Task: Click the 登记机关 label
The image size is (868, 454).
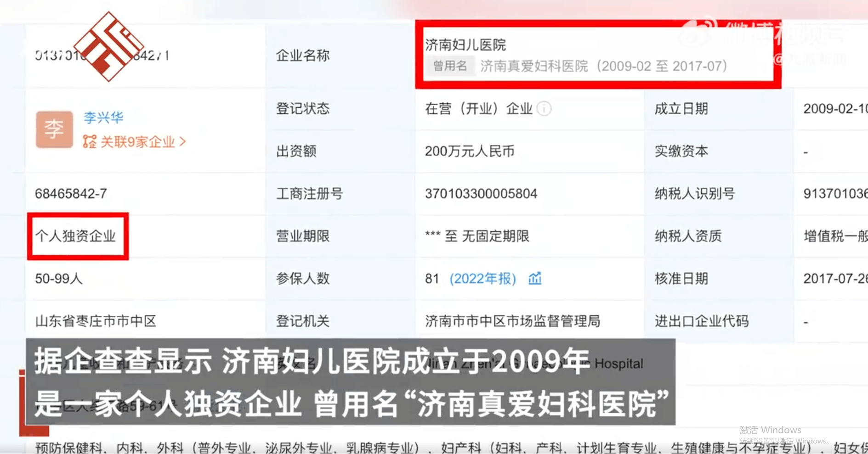Action: click(303, 321)
